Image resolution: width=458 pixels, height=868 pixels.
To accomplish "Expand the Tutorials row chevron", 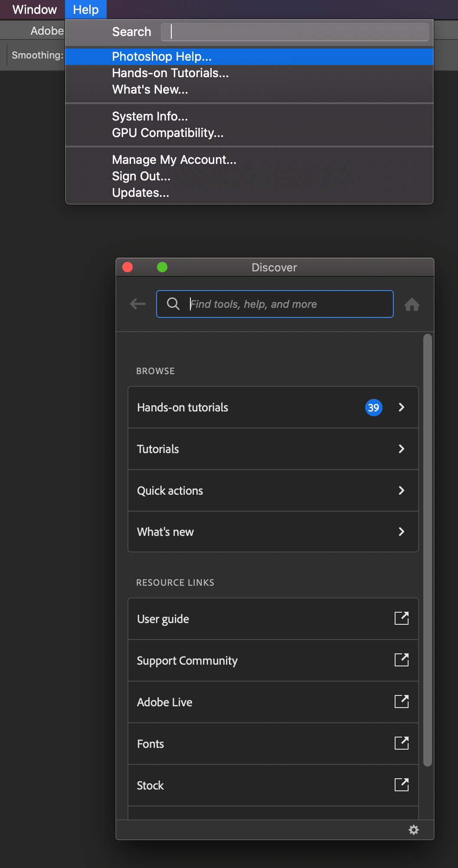I will coord(402,449).
